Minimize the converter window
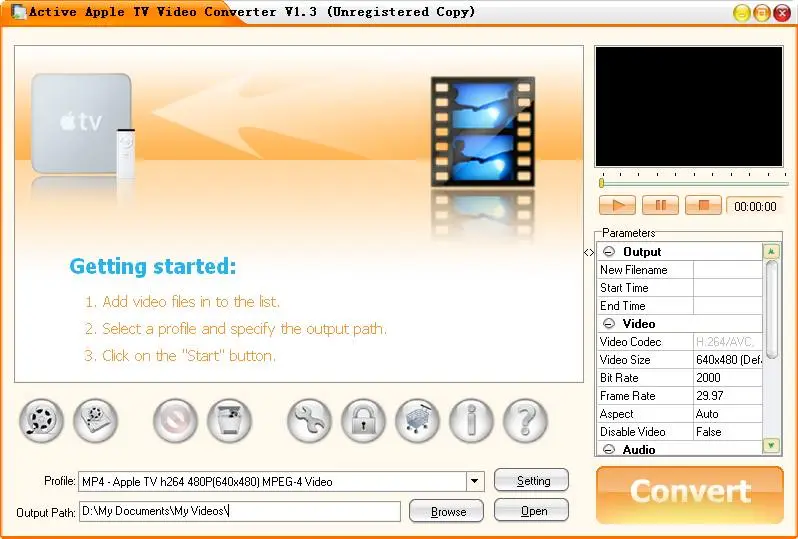 (x=742, y=13)
